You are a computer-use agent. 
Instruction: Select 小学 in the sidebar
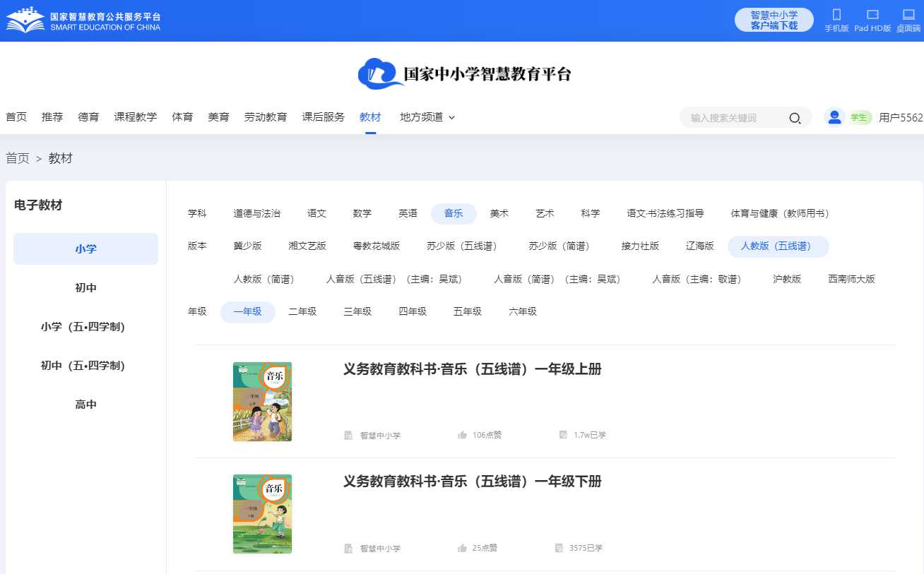coord(85,249)
